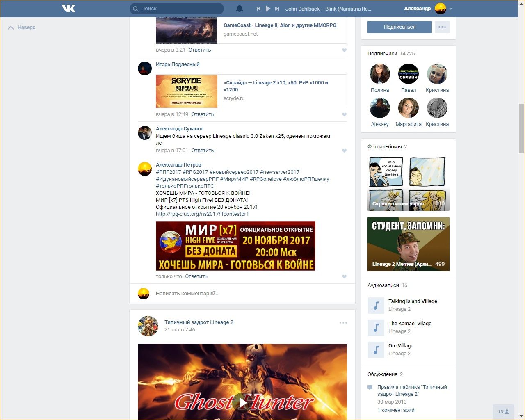Screen dimensions: 525x420
Task: Click the comment box user avatar
Action: tap(144, 294)
